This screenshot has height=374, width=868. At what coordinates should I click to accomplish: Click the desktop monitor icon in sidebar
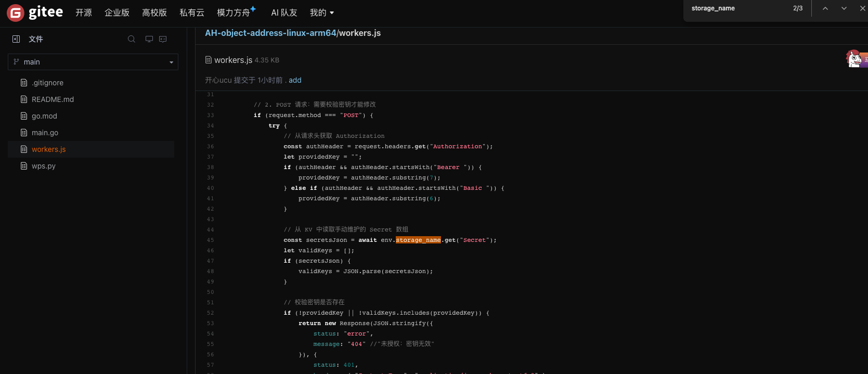tap(149, 39)
